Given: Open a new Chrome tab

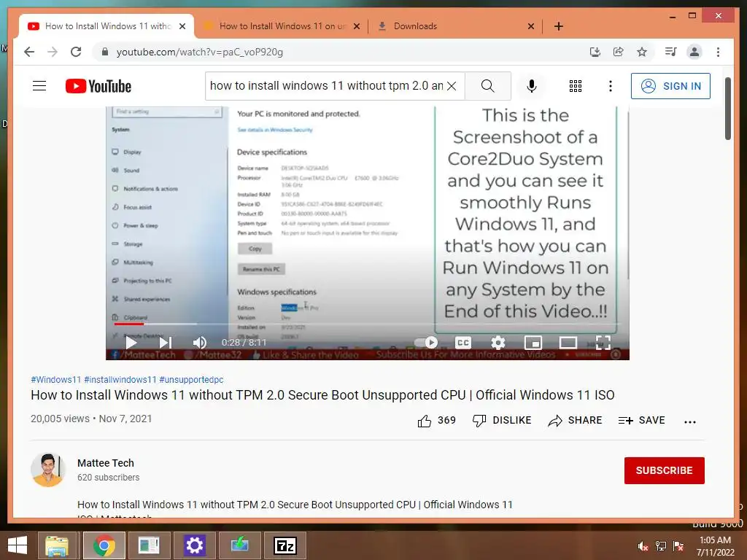Looking at the screenshot, I should (559, 26).
